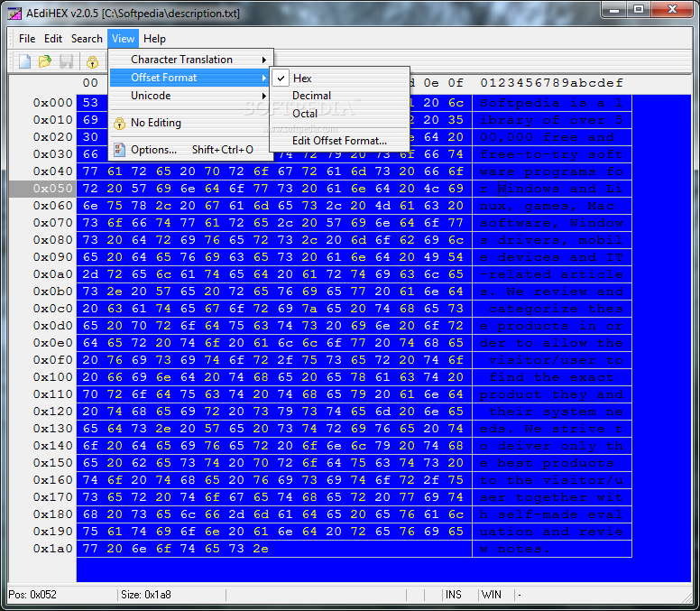Open the Help menu
This screenshot has height=611, width=700.
[x=154, y=39]
